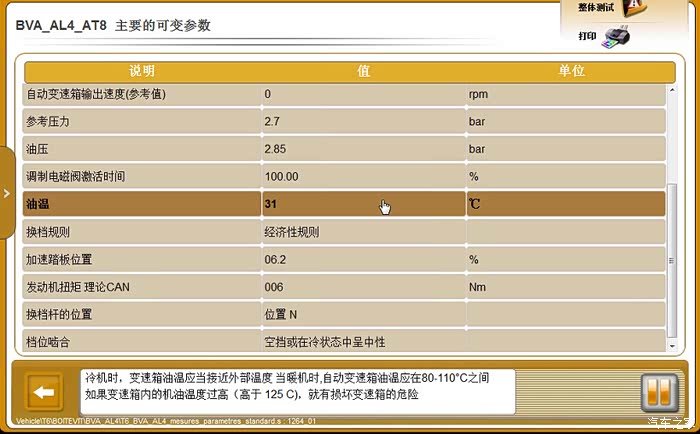Click the 值 column header
Screen dimensions: 700x434
(363, 72)
